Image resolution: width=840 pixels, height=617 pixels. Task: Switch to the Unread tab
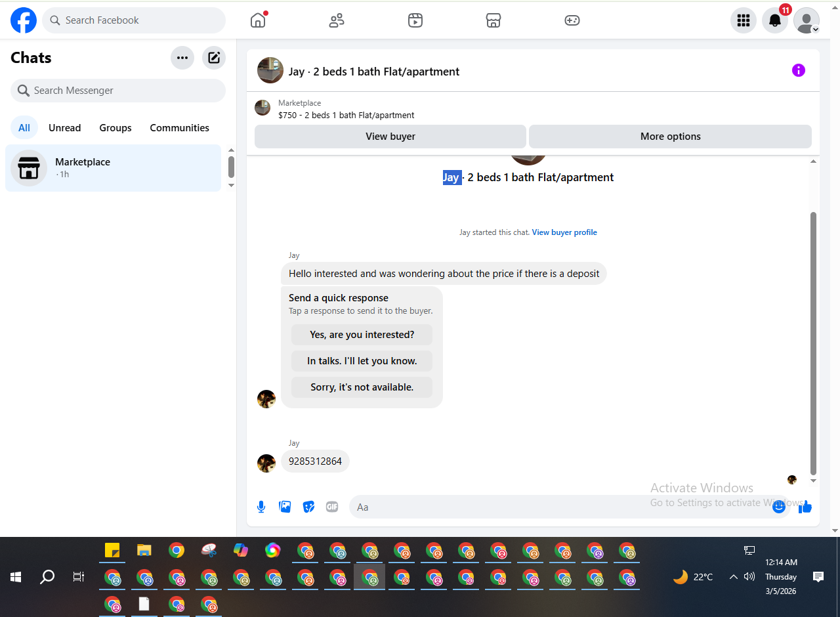click(x=65, y=127)
